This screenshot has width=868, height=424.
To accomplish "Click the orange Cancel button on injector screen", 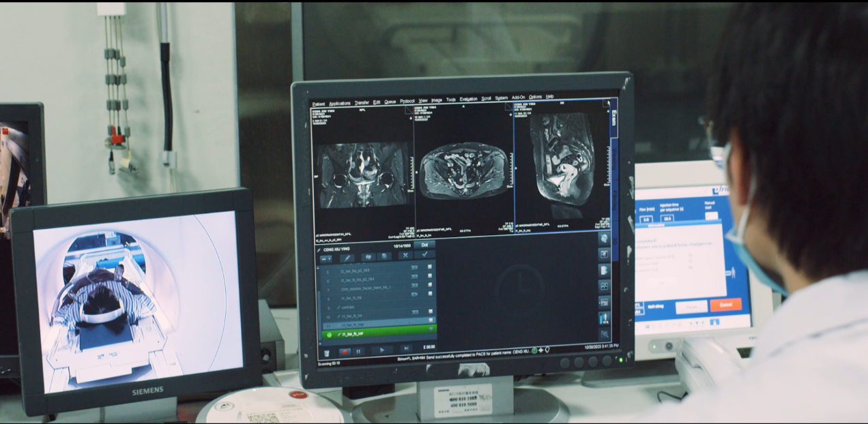I will click(725, 305).
